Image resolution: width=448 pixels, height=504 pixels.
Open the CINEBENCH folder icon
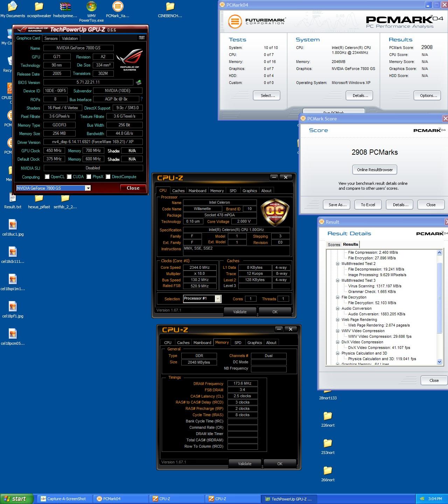point(170,9)
